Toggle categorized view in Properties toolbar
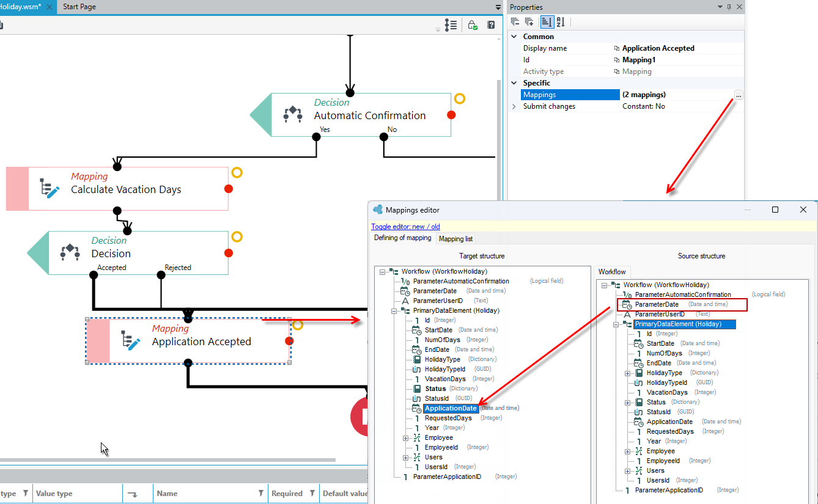818x504 pixels. tap(546, 22)
